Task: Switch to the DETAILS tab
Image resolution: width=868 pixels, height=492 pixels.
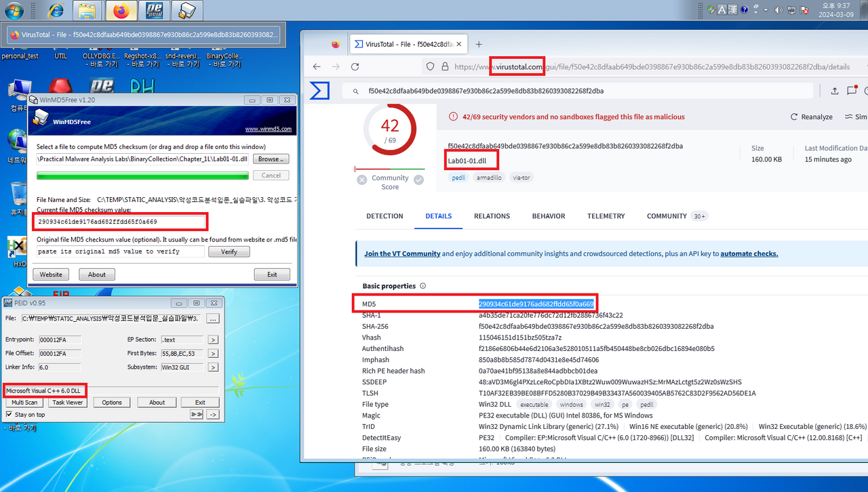Action: [439, 216]
